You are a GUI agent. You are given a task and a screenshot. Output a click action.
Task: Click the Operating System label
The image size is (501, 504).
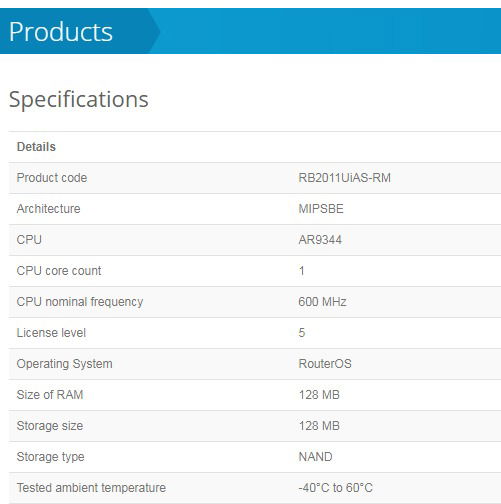pyautogui.click(x=64, y=364)
